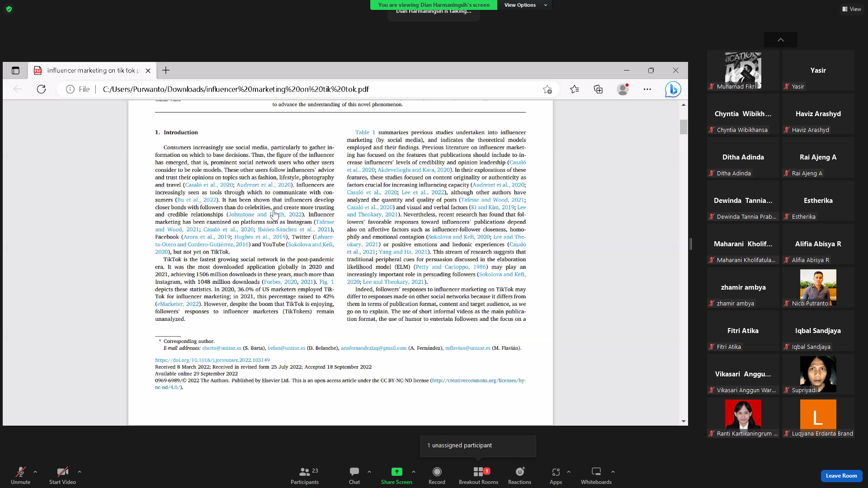Refresh the PDF page
Image resolution: width=868 pixels, height=488 pixels.
tap(41, 89)
